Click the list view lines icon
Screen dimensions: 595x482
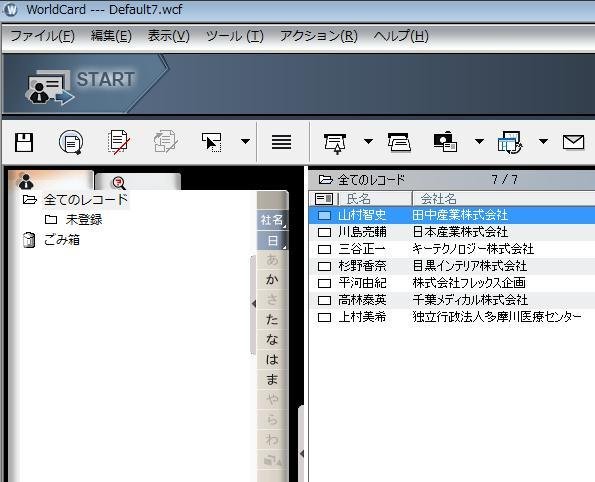(282, 142)
